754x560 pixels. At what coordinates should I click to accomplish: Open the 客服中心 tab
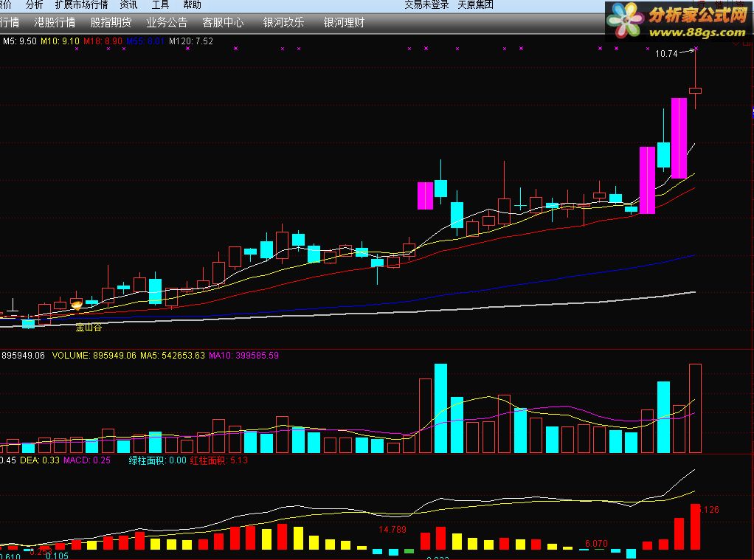[223, 23]
